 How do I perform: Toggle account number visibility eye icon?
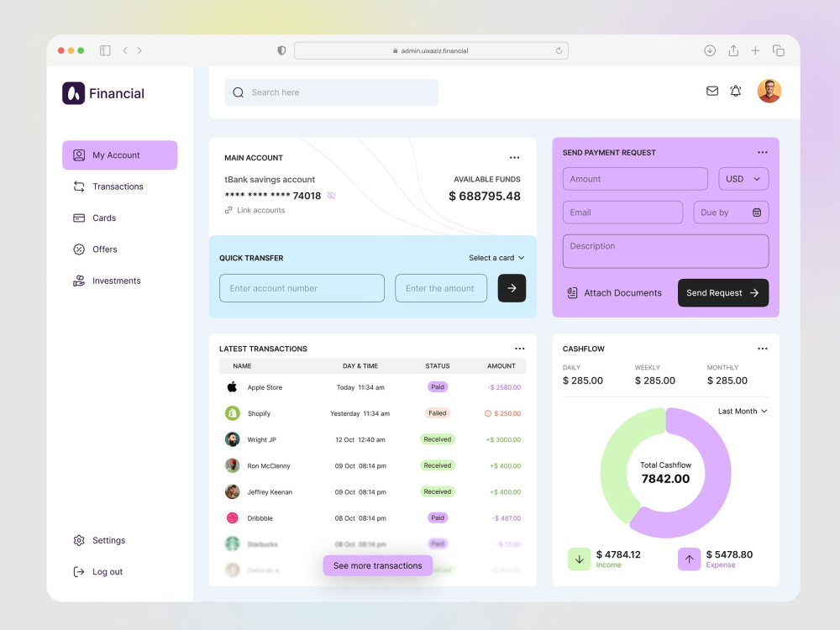point(332,196)
